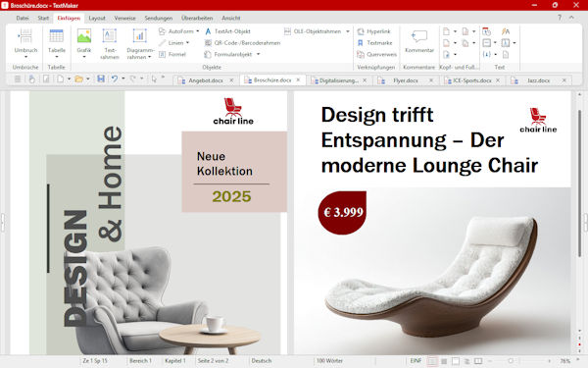Viewport: 588px width, 368px height.
Task: Insert a Textrahmen text frame
Action: 110,43
